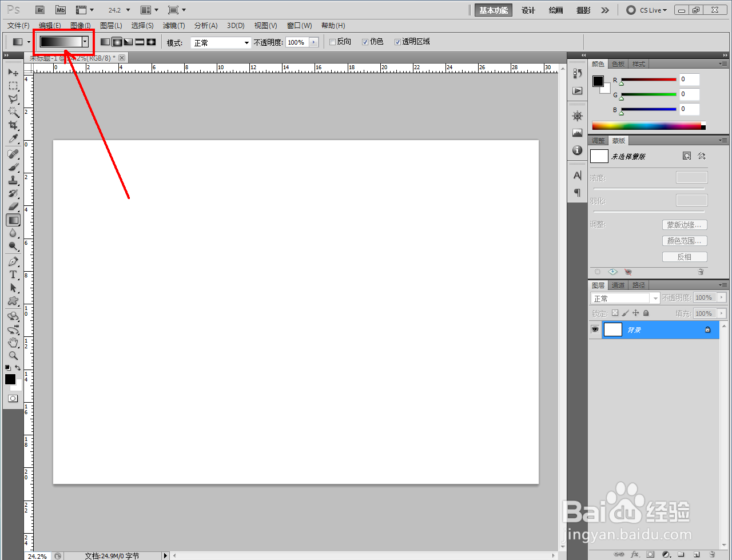
Task: Choose the Angle Gradient style button
Action: [x=128, y=42]
